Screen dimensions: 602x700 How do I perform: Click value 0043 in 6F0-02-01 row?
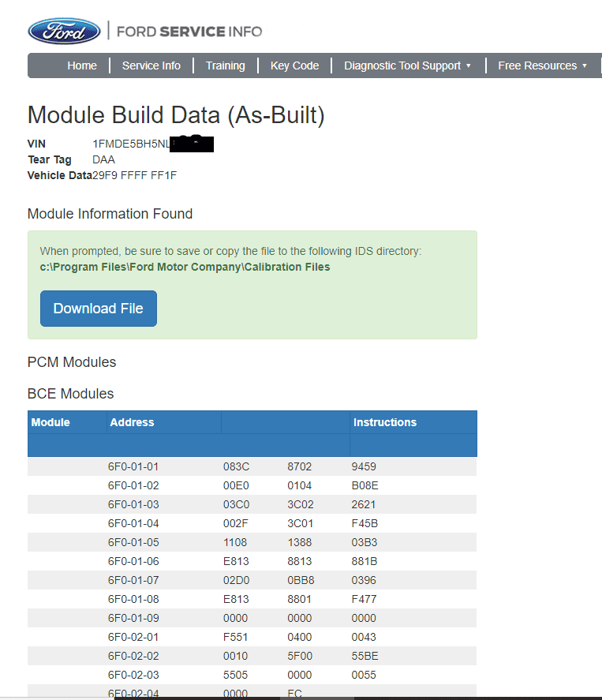point(364,637)
